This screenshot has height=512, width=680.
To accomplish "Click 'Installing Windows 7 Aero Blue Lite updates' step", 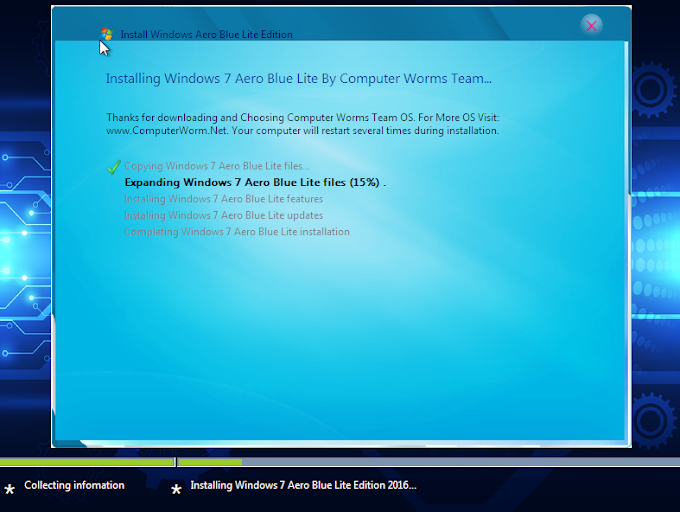I will pos(223,215).
